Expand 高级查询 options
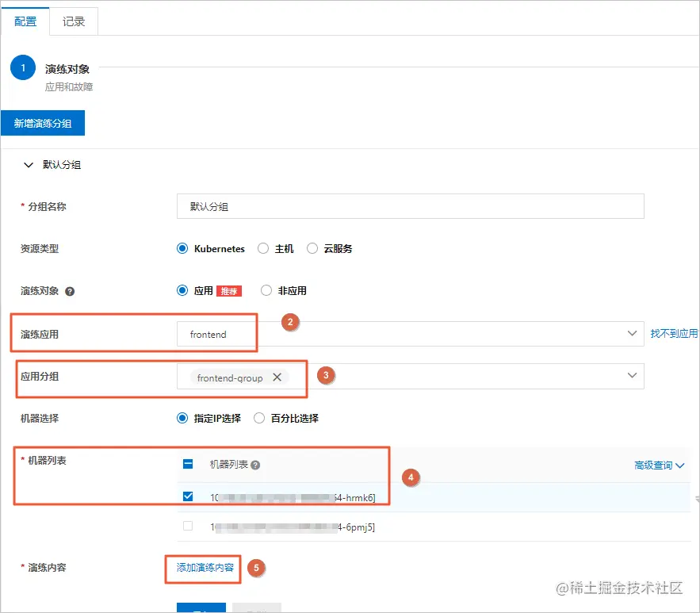 [x=659, y=465]
